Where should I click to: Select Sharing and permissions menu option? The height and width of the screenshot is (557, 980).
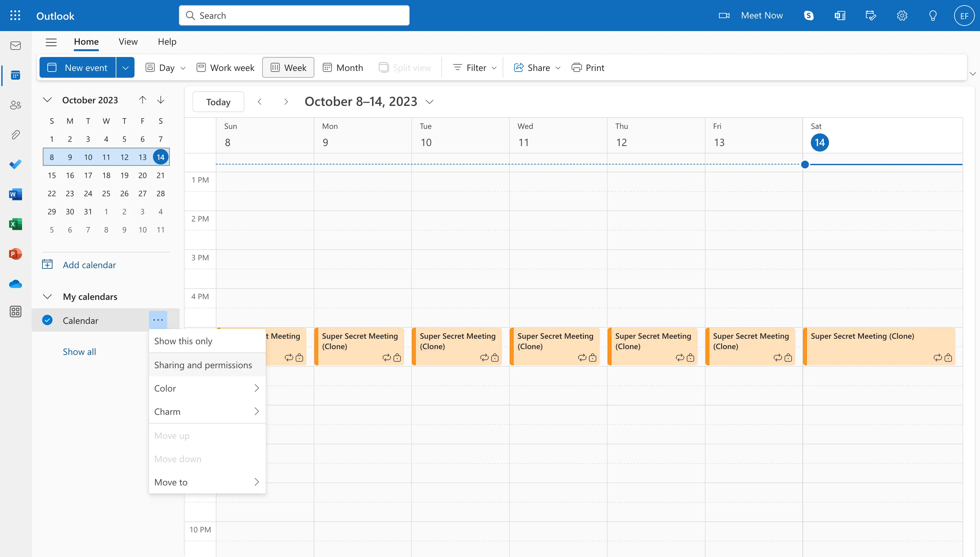[x=204, y=365]
